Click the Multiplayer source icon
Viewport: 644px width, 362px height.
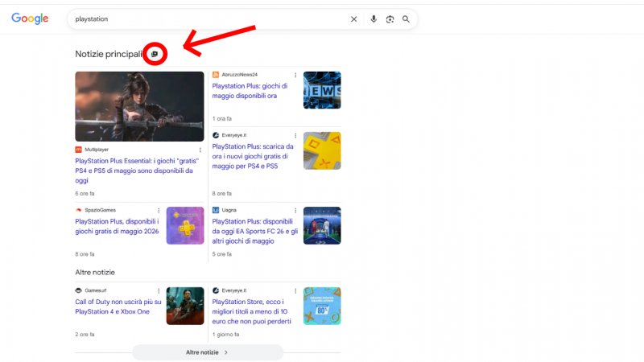coord(78,150)
